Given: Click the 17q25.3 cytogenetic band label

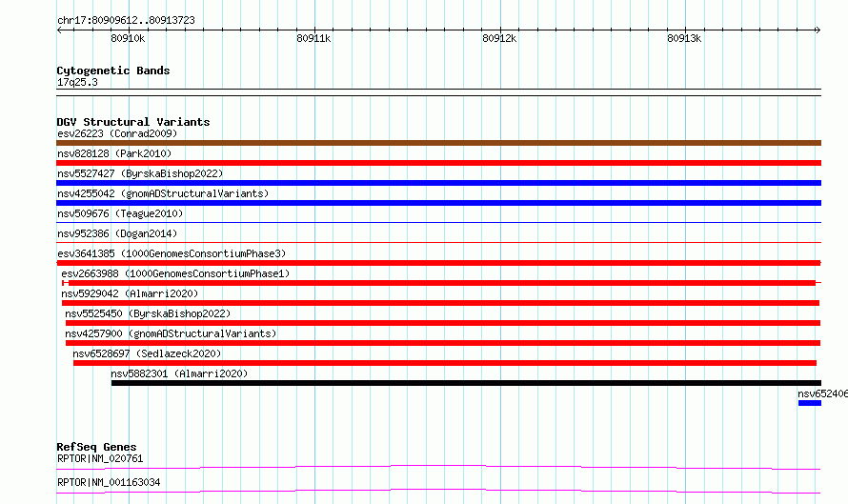Looking at the screenshot, I should click(77, 82).
